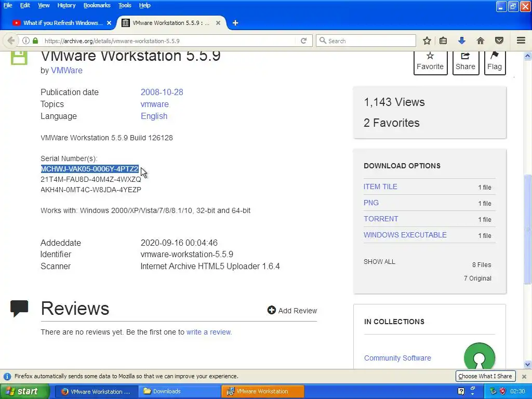Click the Share button
Image resolution: width=532 pixels, height=399 pixels.
pos(465,62)
